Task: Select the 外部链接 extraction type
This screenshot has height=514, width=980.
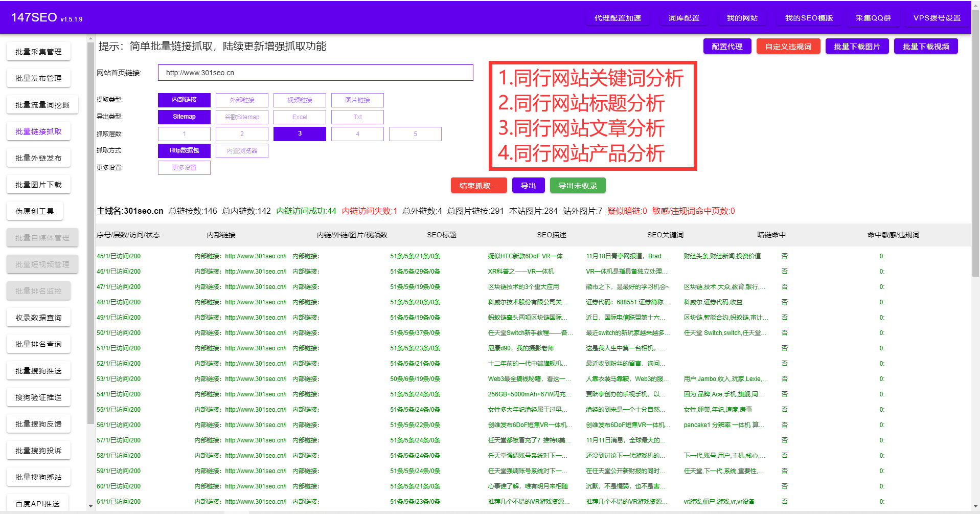Action: 242,100
